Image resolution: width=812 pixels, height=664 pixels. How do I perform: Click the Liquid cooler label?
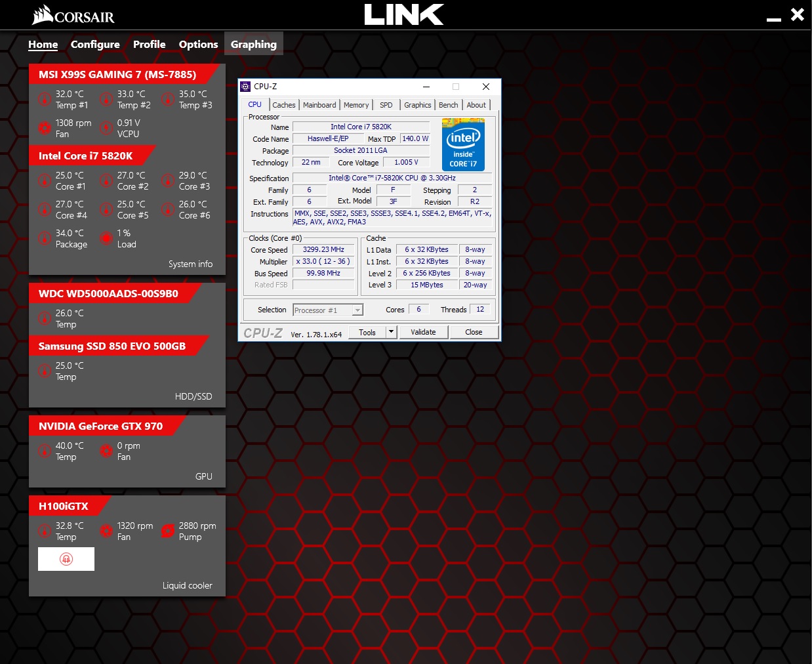[188, 585]
